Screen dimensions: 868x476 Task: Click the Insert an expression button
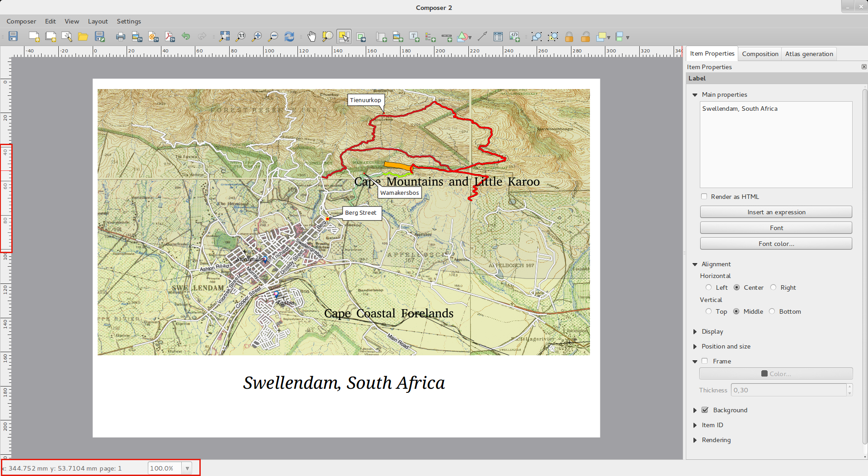point(776,212)
